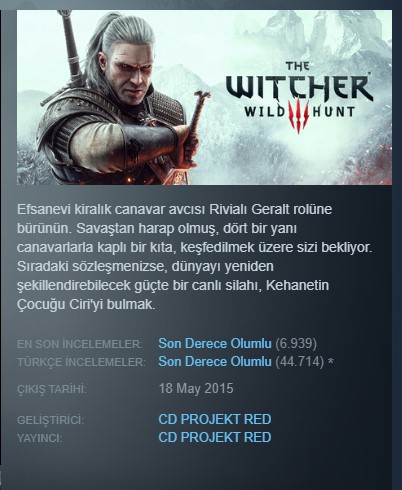The height and width of the screenshot is (490, 402).
Task: Click the sword pommel in Geralt's hand
Action: (201, 97)
